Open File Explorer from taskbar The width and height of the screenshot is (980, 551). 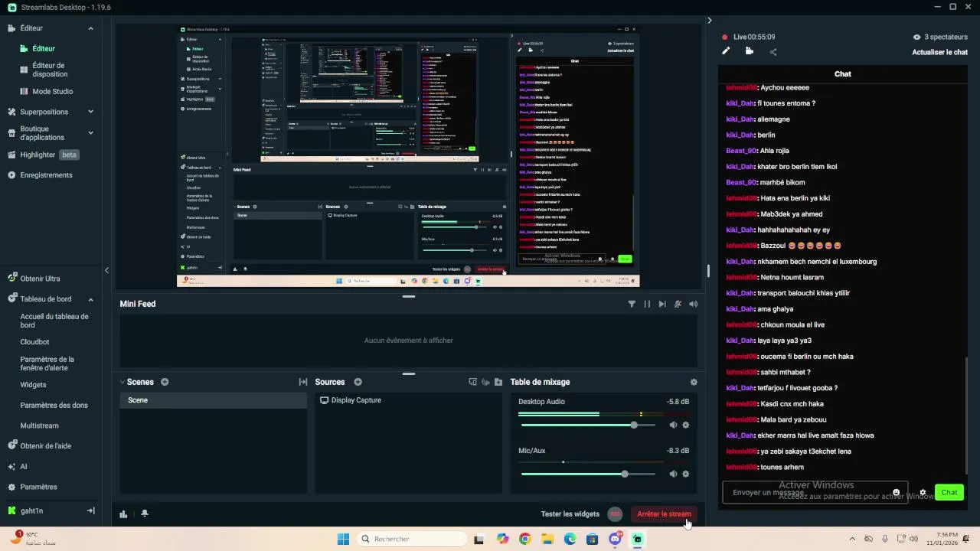(x=547, y=539)
